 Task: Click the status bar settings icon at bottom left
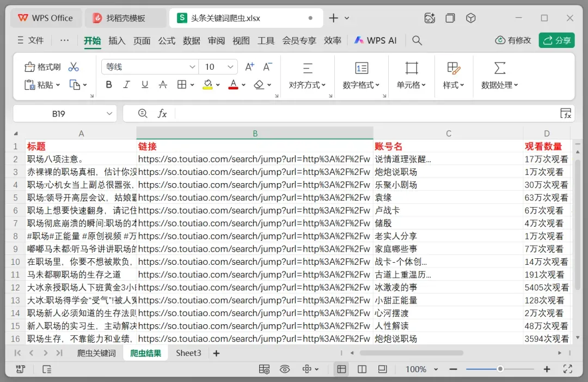(x=21, y=369)
